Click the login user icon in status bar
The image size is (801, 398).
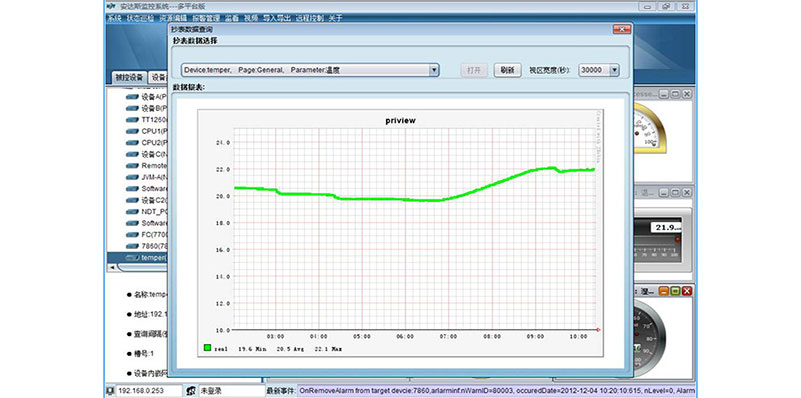pyautogui.click(x=191, y=391)
